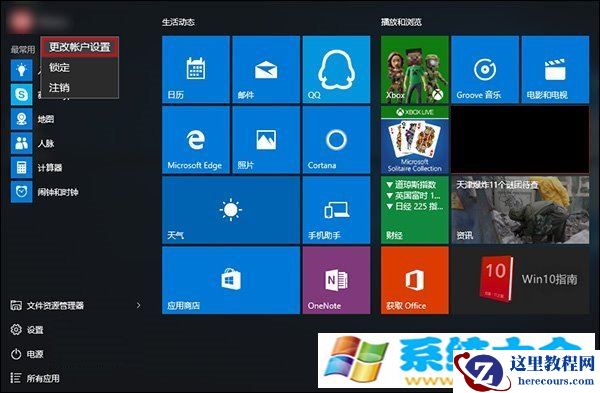Open the Win10指南 tile
600x393 pixels.
pyautogui.click(x=520, y=280)
